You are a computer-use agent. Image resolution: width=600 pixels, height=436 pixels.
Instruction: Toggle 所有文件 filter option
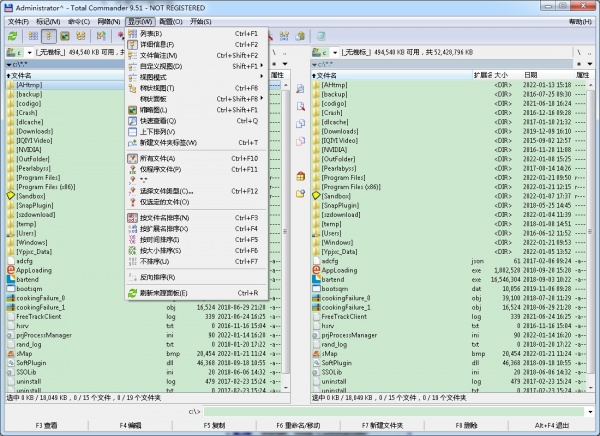coord(160,158)
